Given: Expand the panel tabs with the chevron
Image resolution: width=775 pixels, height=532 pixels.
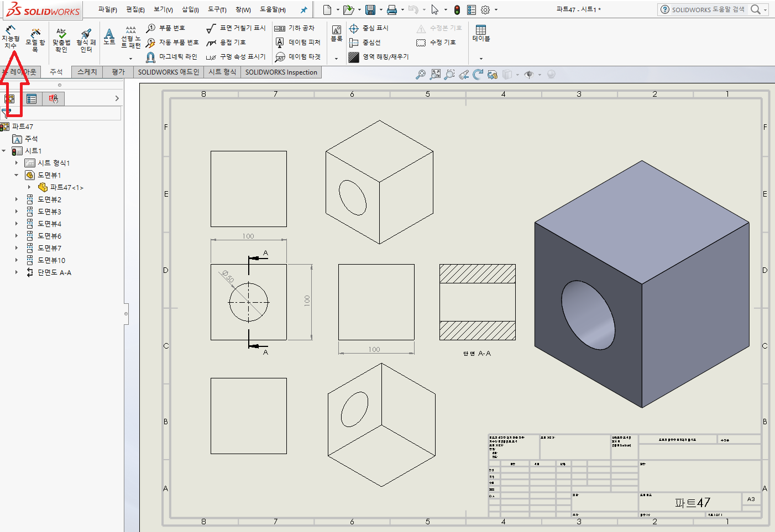Looking at the screenshot, I should 117,98.
